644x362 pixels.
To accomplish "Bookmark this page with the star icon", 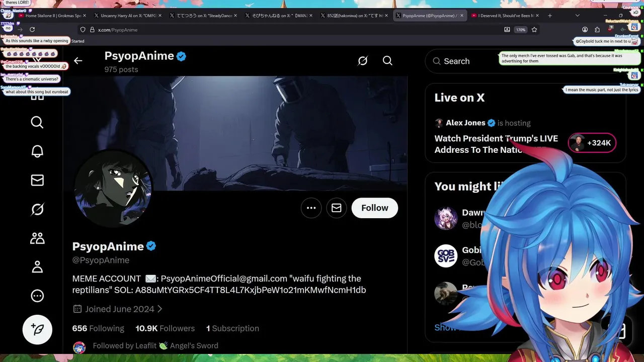I will click(x=534, y=30).
